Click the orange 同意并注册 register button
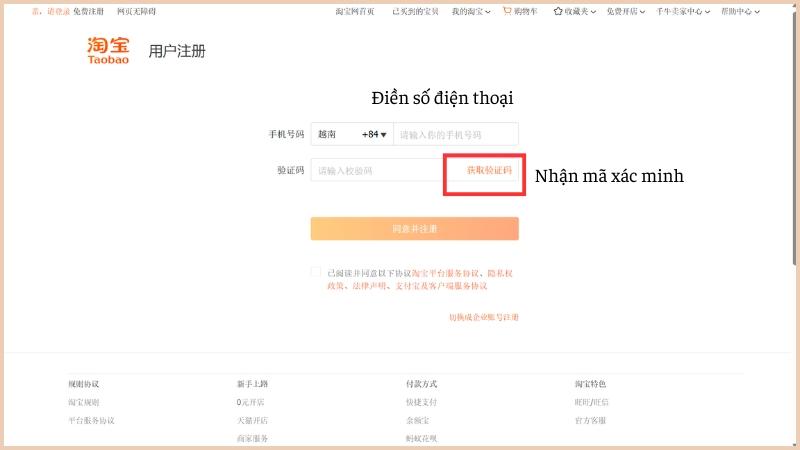Viewport: 800px width, 450px height. pos(414,229)
